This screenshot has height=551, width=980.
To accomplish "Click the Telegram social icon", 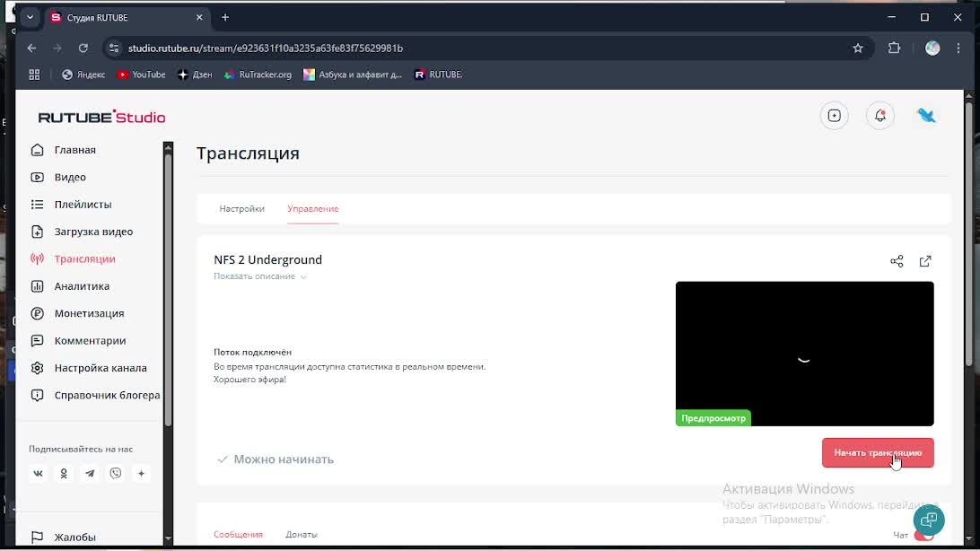I will pos(90,474).
